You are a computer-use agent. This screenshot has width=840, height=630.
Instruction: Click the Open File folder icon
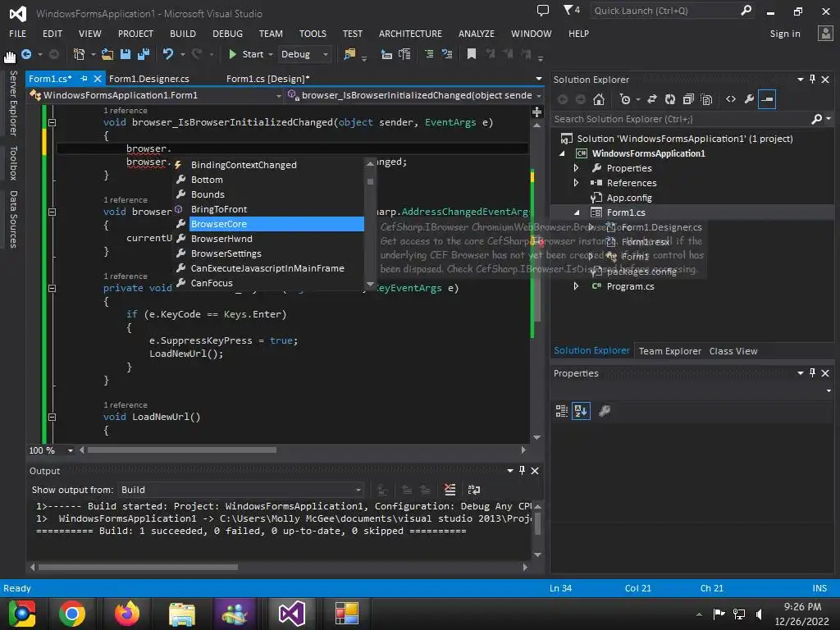pyautogui.click(x=107, y=54)
